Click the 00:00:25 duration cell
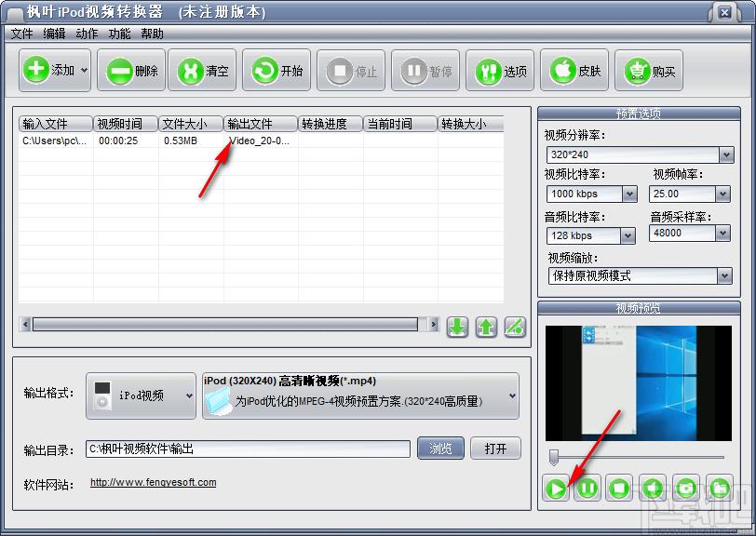 pyautogui.click(x=118, y=141)
